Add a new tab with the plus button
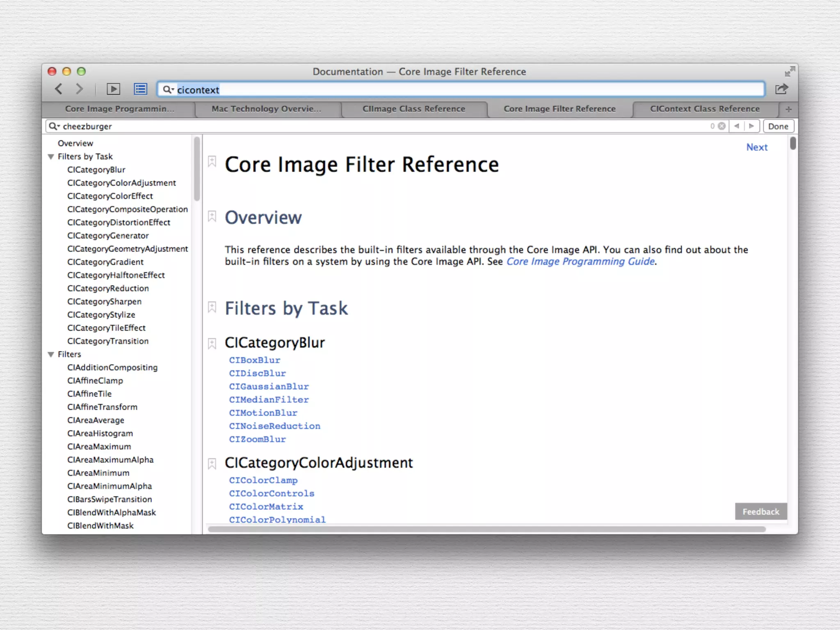 (788, 109)
